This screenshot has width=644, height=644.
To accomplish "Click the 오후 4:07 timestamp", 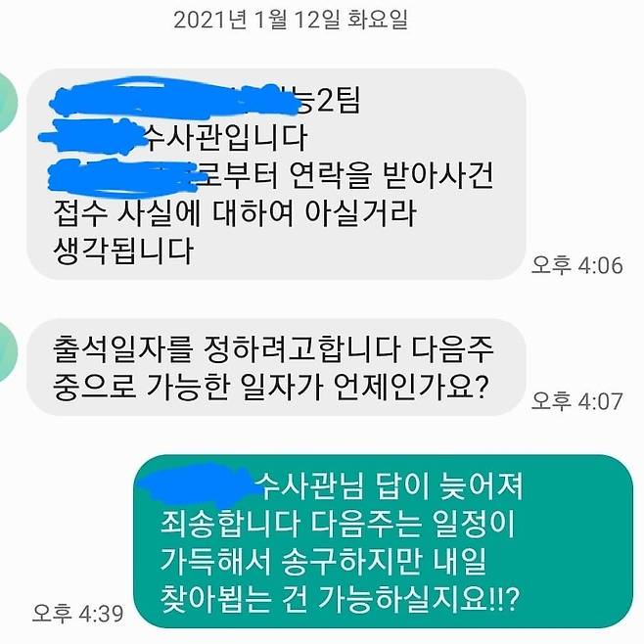I will (577, 401).
